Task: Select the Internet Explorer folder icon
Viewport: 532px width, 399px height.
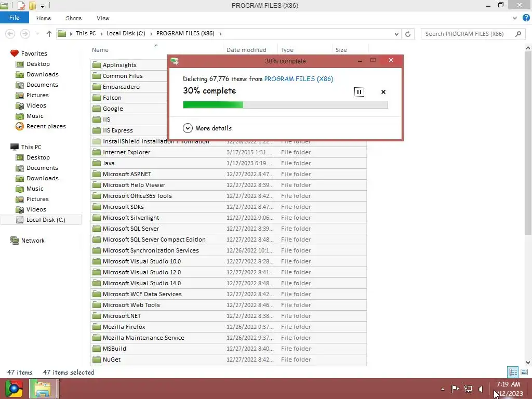Action: click(x=97, y=152)
